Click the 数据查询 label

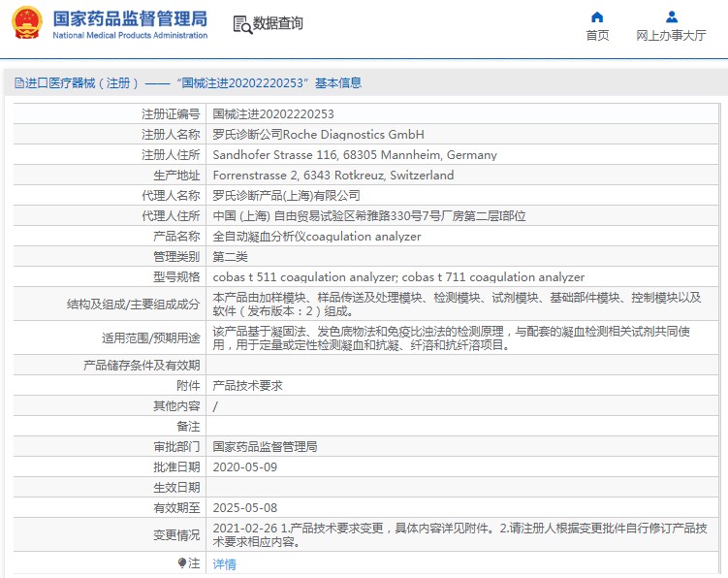(277, 23)
